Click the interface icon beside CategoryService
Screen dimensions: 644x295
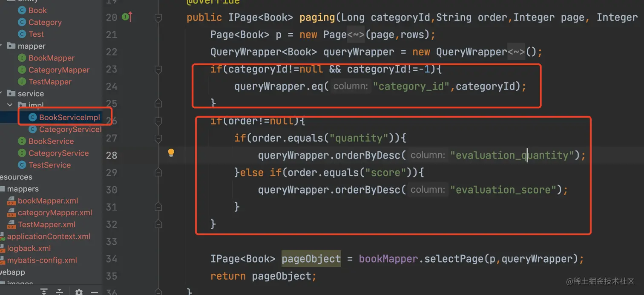[22, 153]
